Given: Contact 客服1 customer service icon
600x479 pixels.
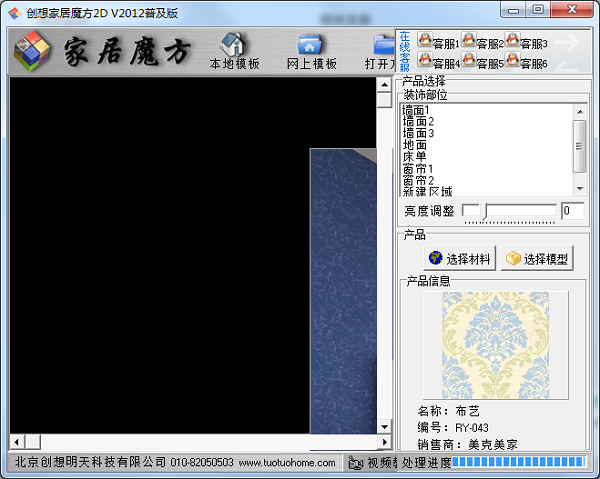Looking at the screenshot, I should point(425,42).
